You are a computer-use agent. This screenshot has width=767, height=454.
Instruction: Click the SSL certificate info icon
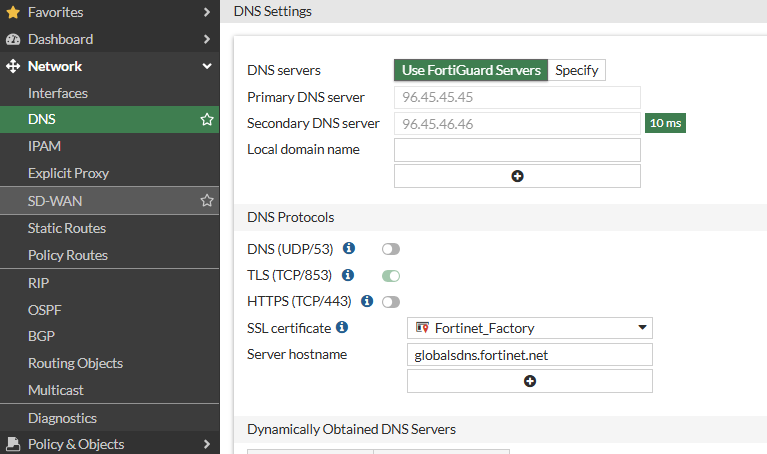[342, 327]
